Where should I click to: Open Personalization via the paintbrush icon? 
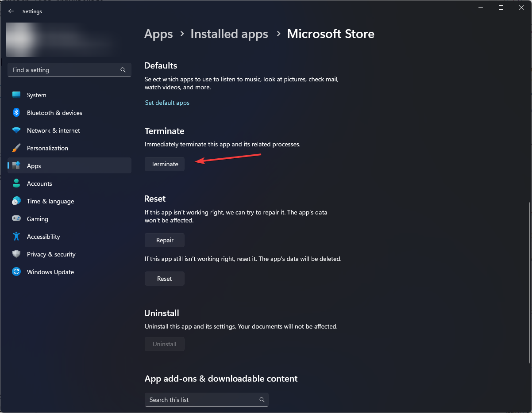(x=16, y=148)
